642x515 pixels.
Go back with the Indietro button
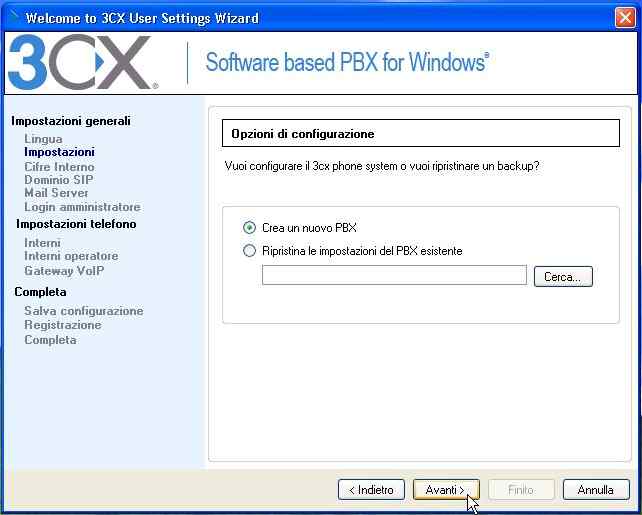click(x=371, y=490)
